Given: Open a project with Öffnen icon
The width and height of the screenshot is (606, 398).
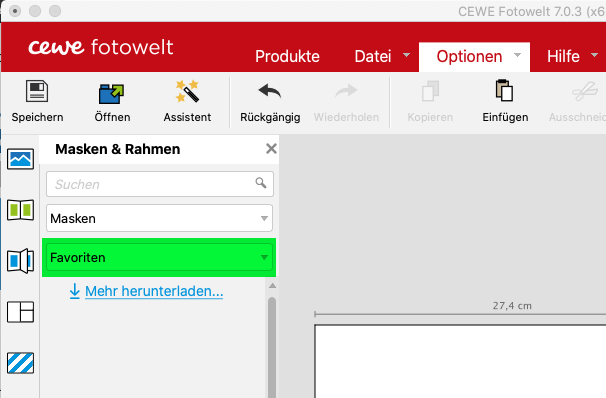Looking at the screenshot, I should point(111,94).
